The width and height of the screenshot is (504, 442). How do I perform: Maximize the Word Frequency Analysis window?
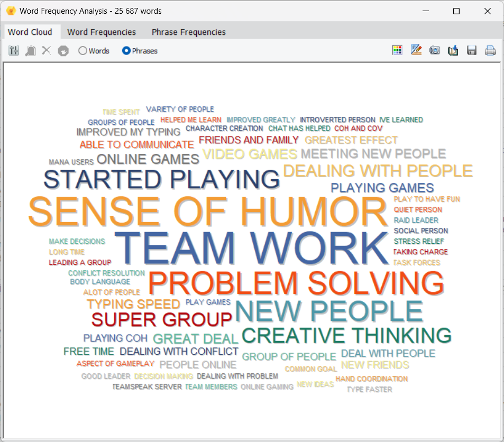click(456, 11)
